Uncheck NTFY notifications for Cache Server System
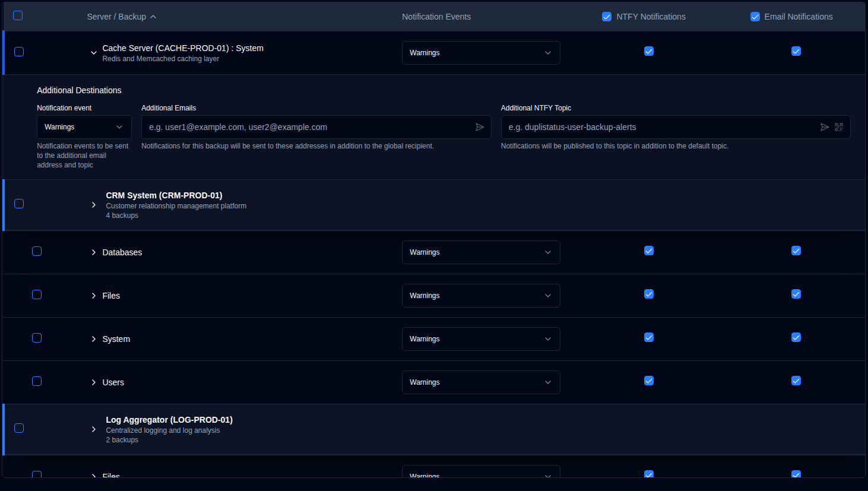The image size is (868, 491). [x=649, y=51]
